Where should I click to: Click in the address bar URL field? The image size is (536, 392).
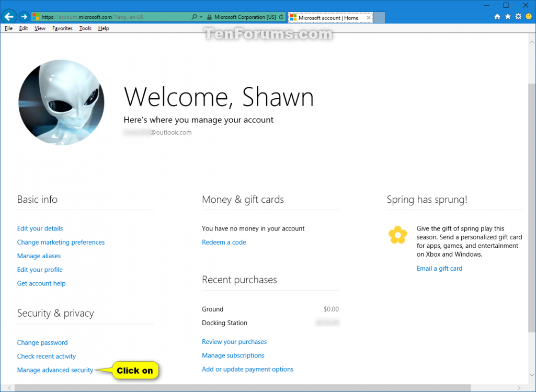tap(115, 17)
